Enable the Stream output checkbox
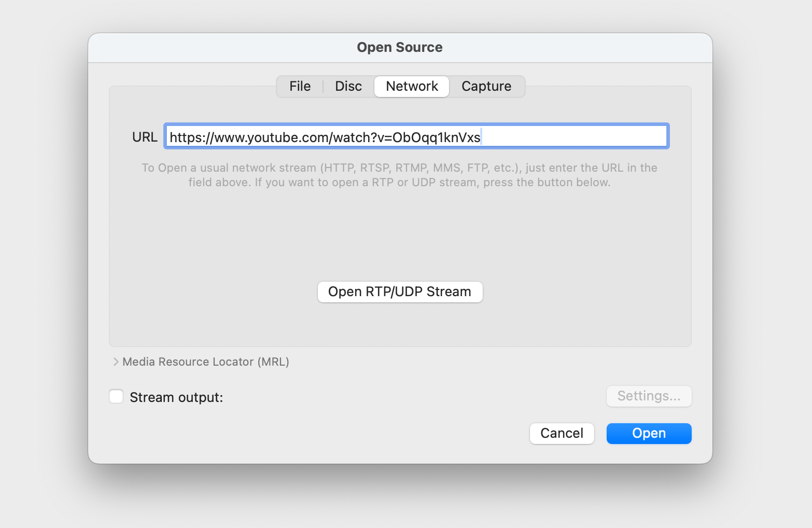Image resolution: width=812 pixels, height=528 pixels. pos(116,397)
